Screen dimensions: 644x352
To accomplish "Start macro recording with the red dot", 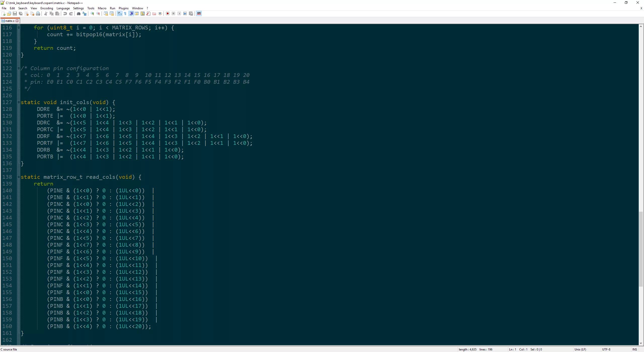I will (x=168, y=14).
